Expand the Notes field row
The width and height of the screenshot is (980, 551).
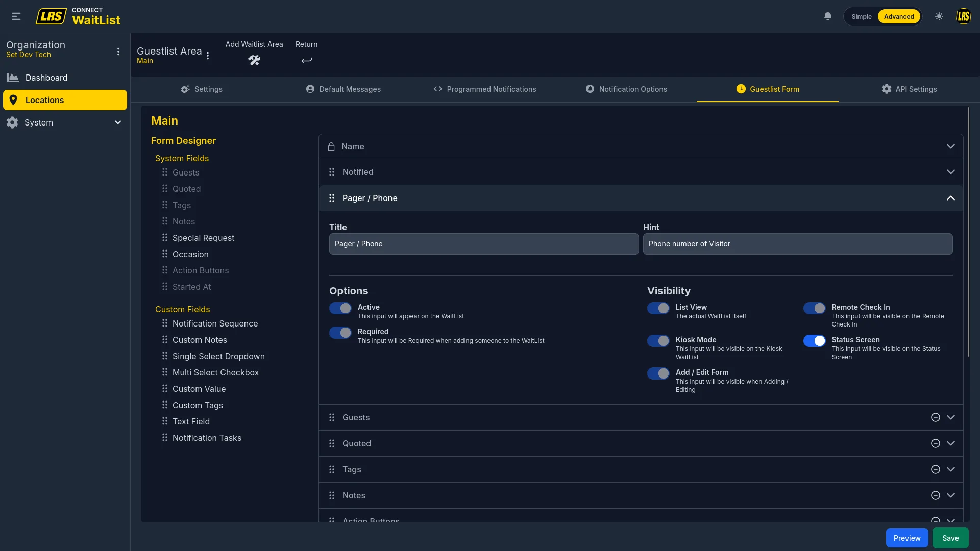pos(950,495)
